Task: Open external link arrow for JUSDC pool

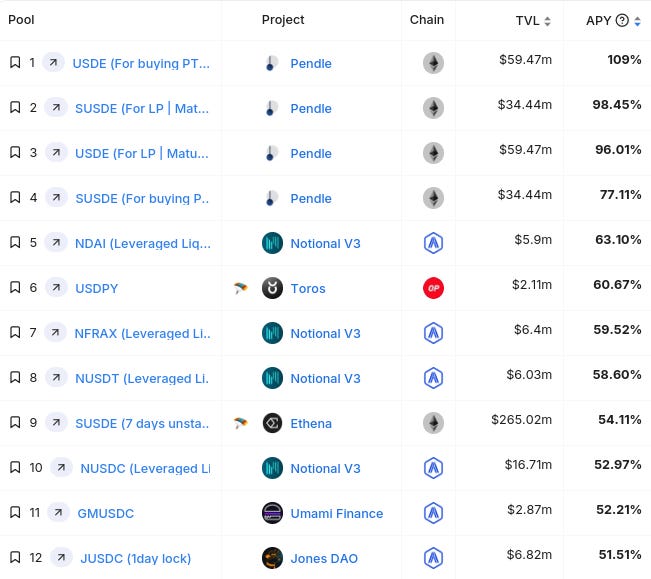Action: [x=61, y=557]
